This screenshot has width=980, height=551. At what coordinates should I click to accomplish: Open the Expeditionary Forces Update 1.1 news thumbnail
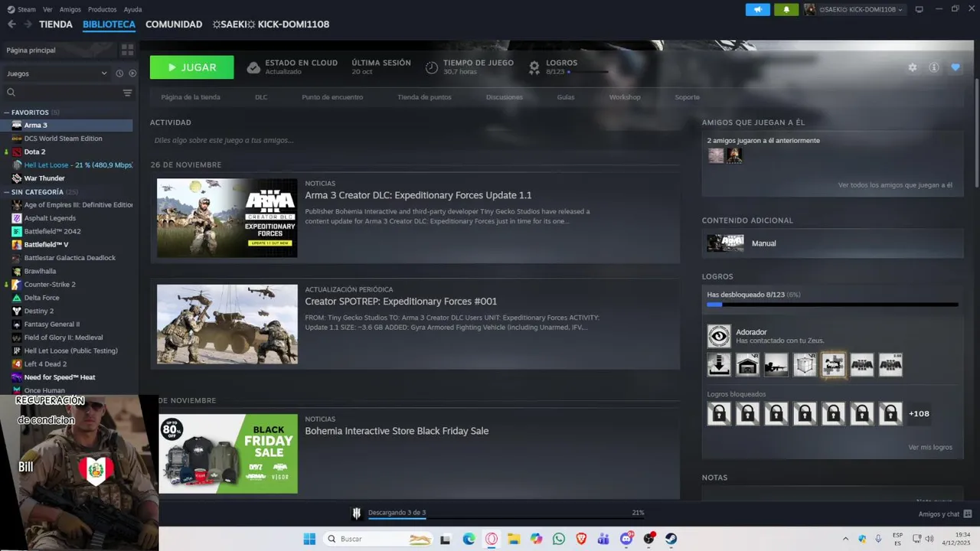227,218
